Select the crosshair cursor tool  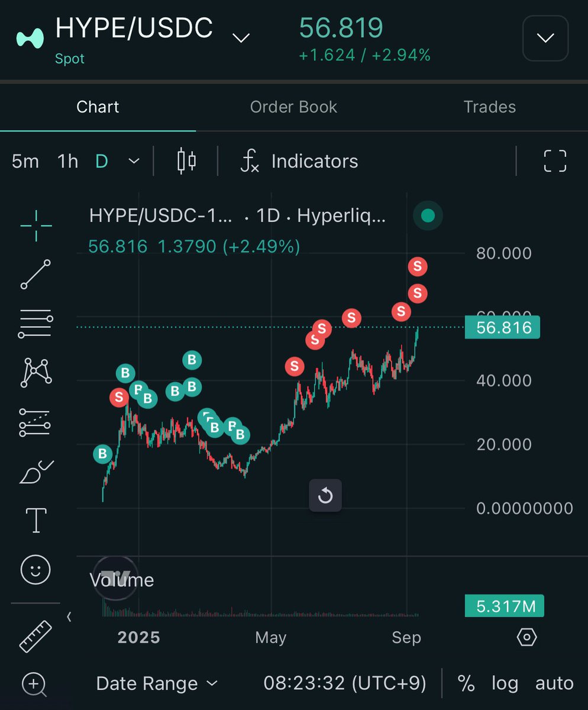[36, 225]
